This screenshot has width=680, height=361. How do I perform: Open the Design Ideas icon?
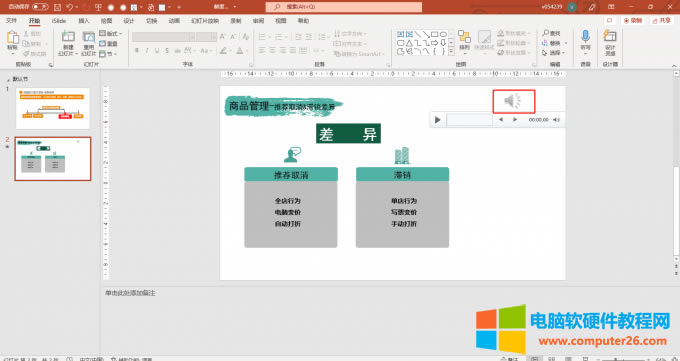click(610, 36)
